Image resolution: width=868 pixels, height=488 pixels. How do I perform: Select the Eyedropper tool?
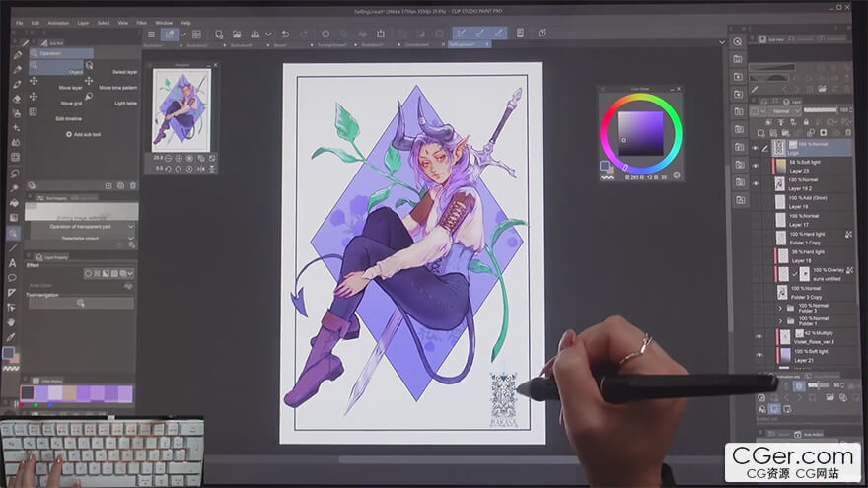click(13, 336)
